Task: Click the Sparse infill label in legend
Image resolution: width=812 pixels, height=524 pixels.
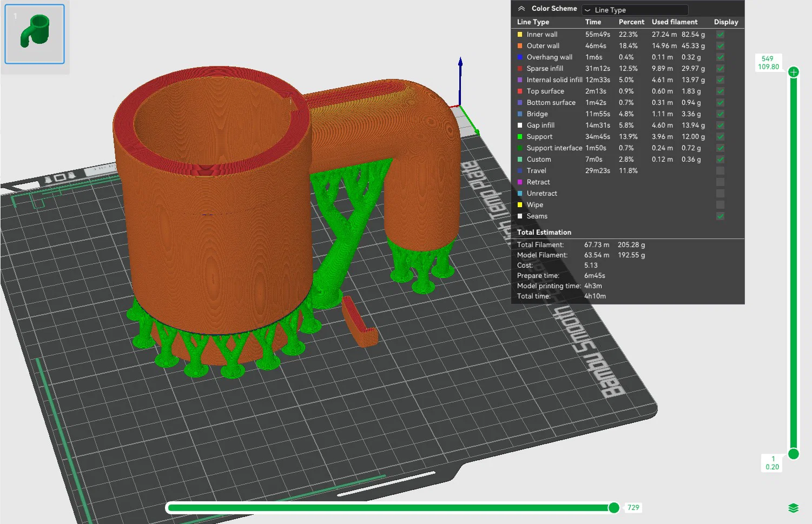Action: coord(545,69)
